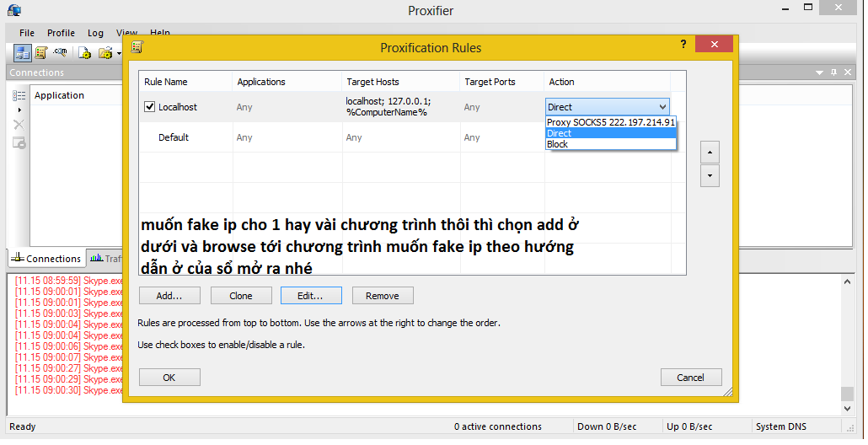
Task: Move rule down with the down arrow
Action: [710, 176]
